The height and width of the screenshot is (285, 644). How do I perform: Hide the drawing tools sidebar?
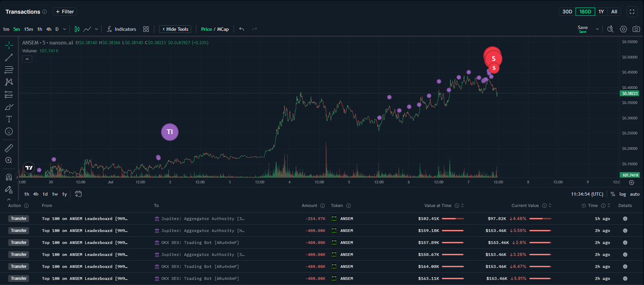(x=174, y=29)
